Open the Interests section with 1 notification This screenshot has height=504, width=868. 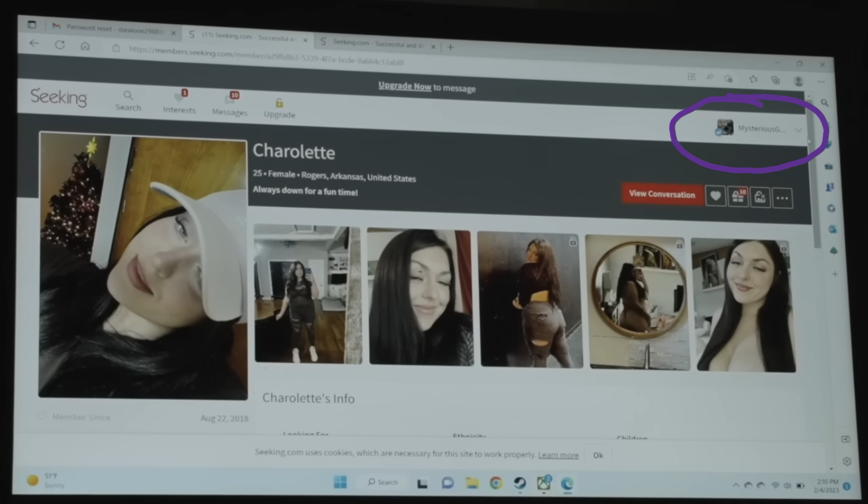click(179, 103)
